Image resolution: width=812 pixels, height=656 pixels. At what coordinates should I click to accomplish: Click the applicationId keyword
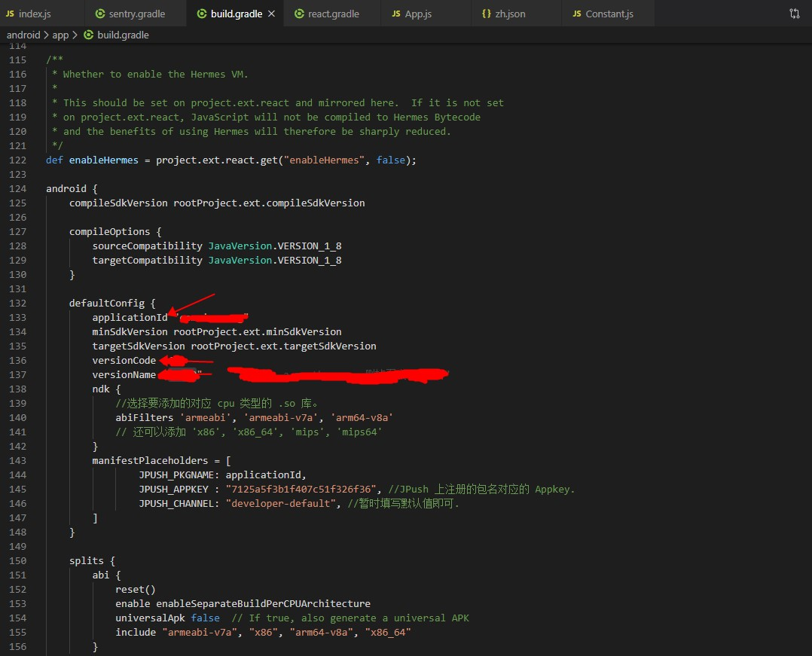pos(130,317)
